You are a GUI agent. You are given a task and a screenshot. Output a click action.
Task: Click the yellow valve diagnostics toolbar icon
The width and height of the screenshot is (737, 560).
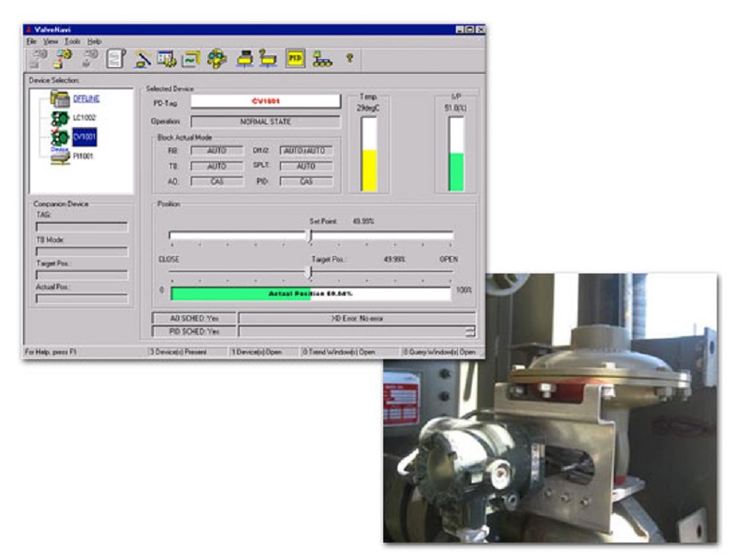tap(216, 59)
